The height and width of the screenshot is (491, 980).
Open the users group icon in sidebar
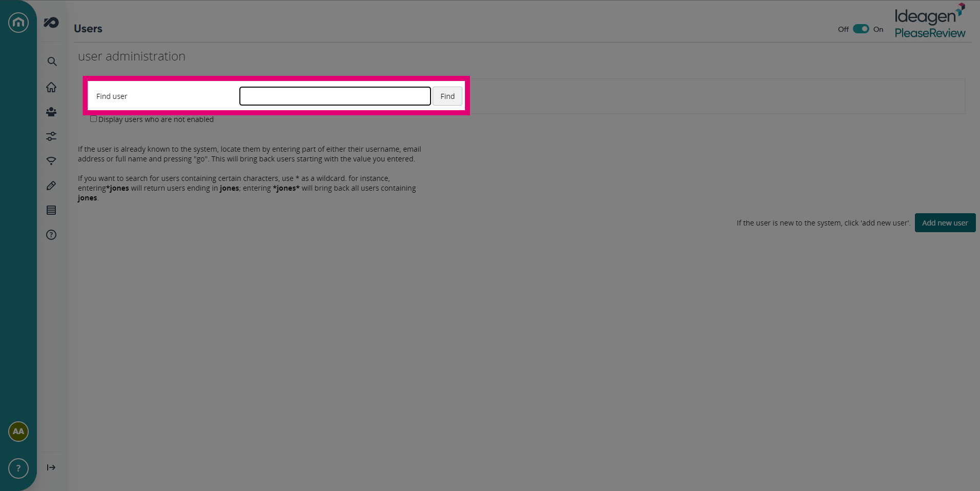[x=51, y=112]
